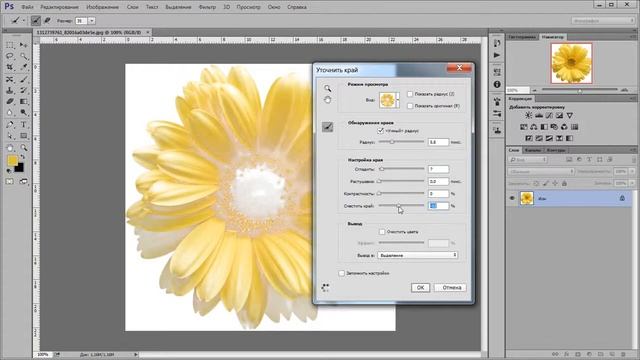Select the Pen tool

point(10,124)
